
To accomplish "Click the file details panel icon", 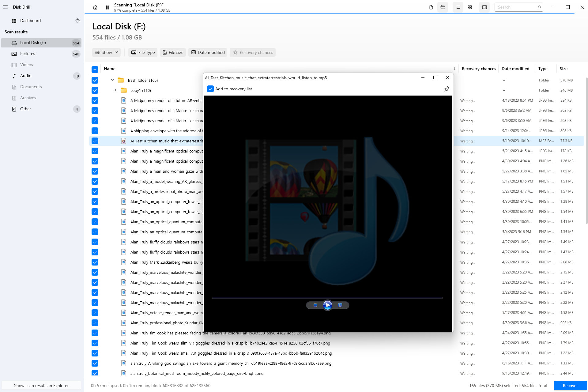I will [x=485, y=7].
